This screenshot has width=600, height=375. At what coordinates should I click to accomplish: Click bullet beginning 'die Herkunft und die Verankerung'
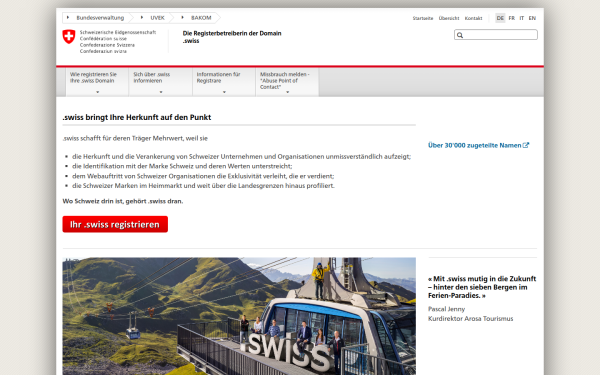241,157
